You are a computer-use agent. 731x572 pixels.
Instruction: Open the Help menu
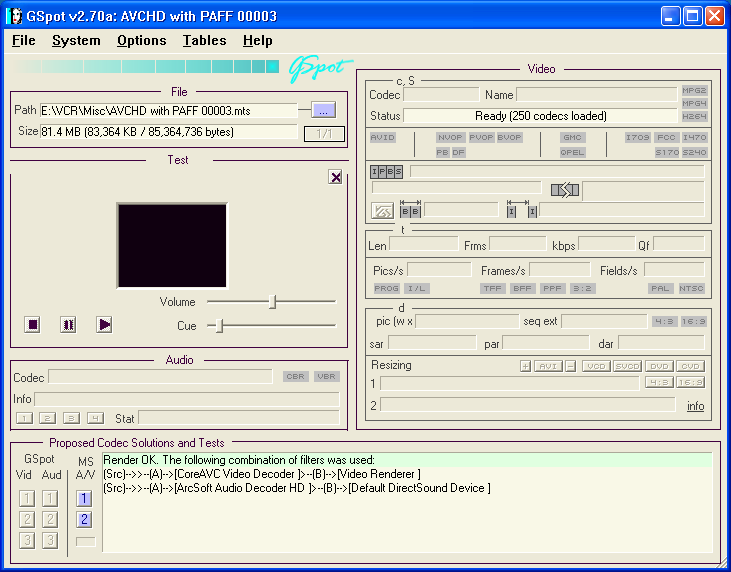(257, 41)
